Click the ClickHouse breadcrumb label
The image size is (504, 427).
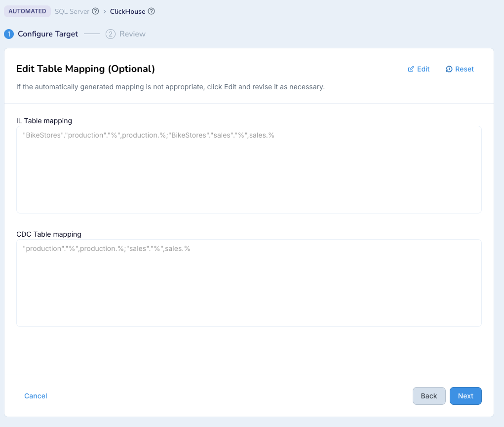[x=128, y=11]
